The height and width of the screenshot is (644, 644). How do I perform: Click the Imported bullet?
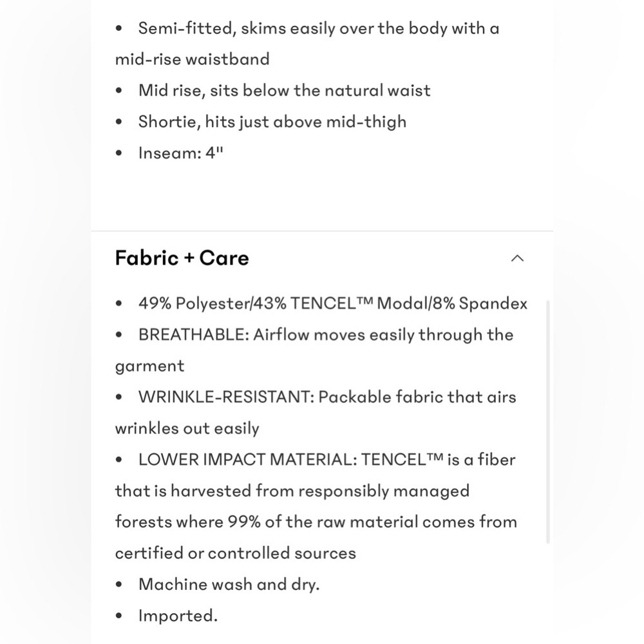coord(178,616)
